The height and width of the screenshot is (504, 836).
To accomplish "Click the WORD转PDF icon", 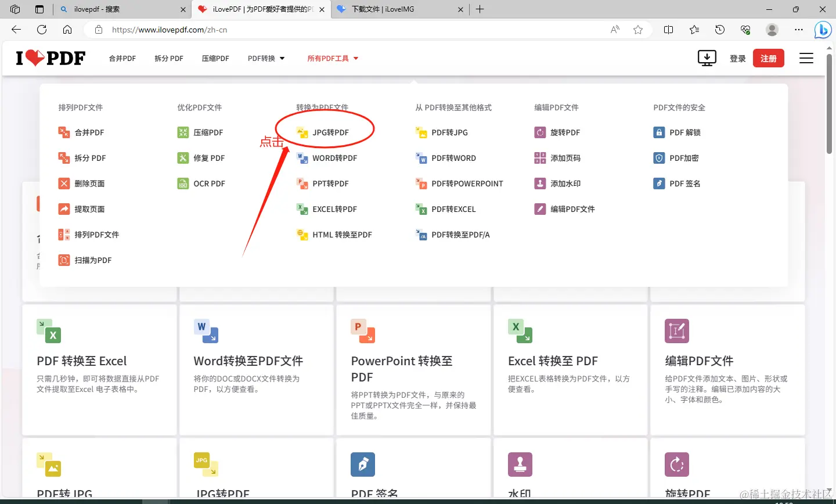I will [x=302, y=158].
